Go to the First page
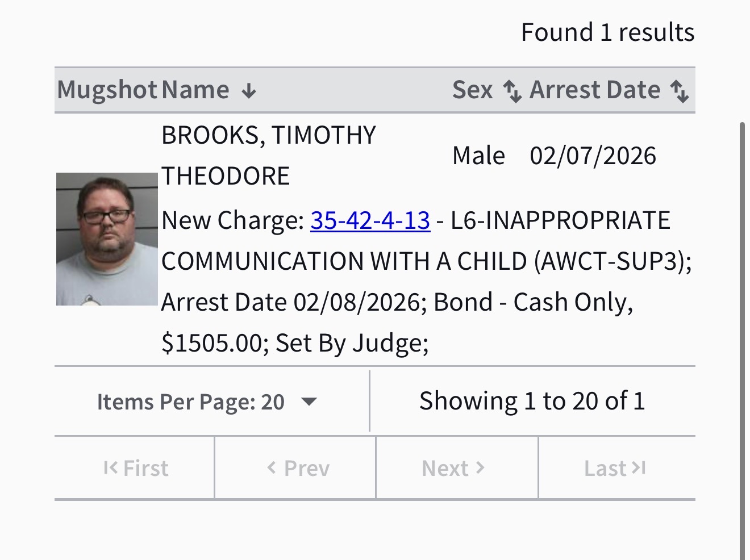The image size is (750, 560). (135, 468)
